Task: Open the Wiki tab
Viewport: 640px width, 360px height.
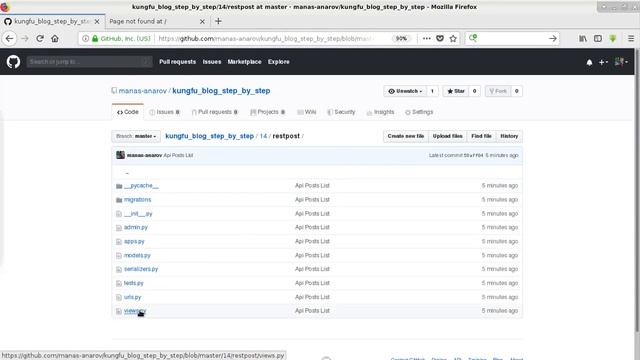Action: 307,112
